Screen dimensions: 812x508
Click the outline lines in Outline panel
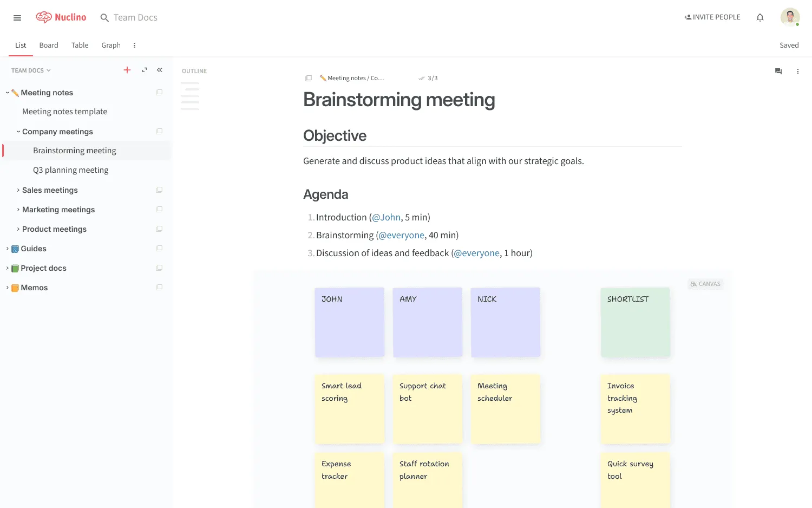coord(190,96)
